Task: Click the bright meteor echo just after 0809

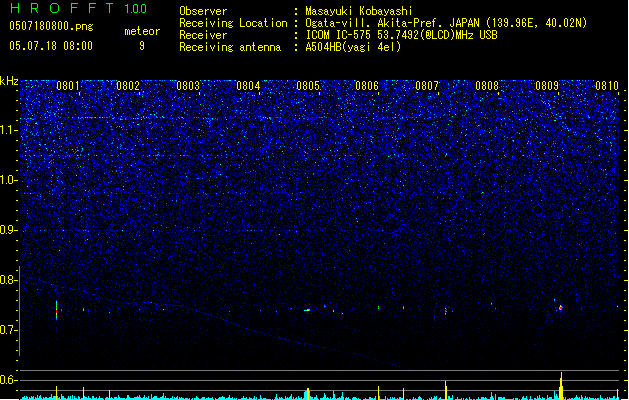Action: pos(561,308)
